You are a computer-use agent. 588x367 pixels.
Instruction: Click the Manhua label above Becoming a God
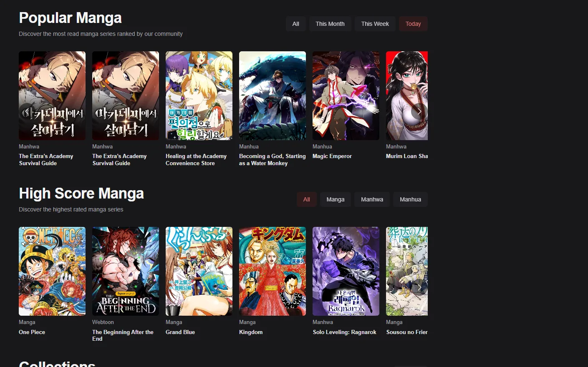coord(249,146)
